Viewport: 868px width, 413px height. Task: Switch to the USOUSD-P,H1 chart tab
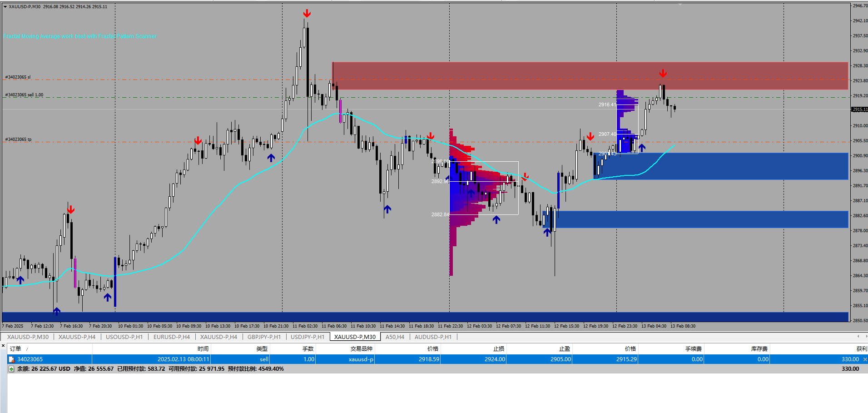pyautogui.click(x=124, y=337)
